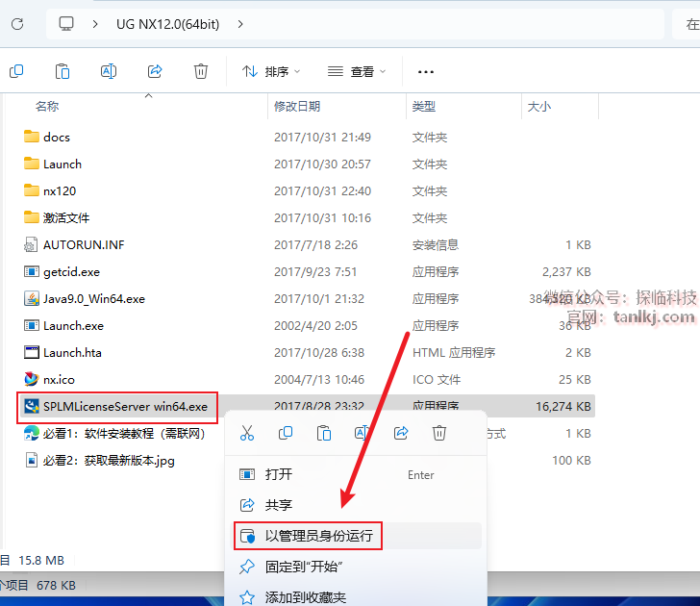Click the 16,274 KB size cell
Image resolution: width=700 pixels, height=606 pixels.
(x=563, y=407)
